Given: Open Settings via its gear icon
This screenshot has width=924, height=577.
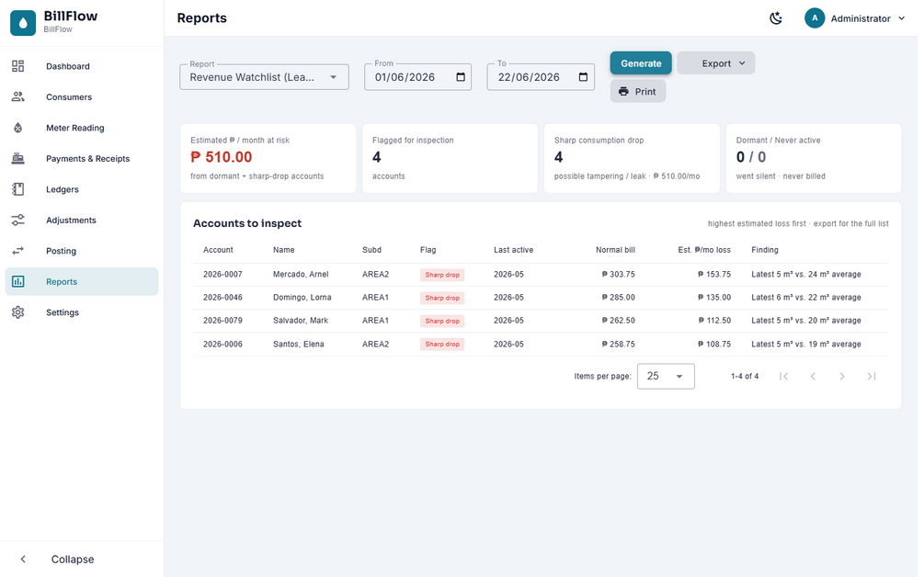Looking at the screenshot, I should click(x=18, y=312).
